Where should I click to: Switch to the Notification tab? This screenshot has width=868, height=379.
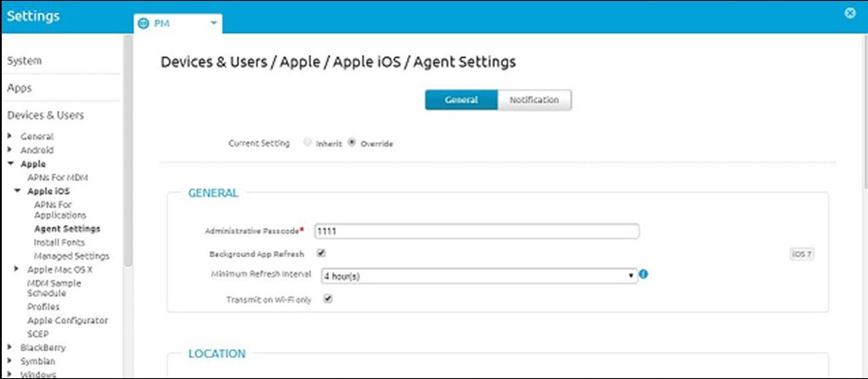tap(534, 100)
